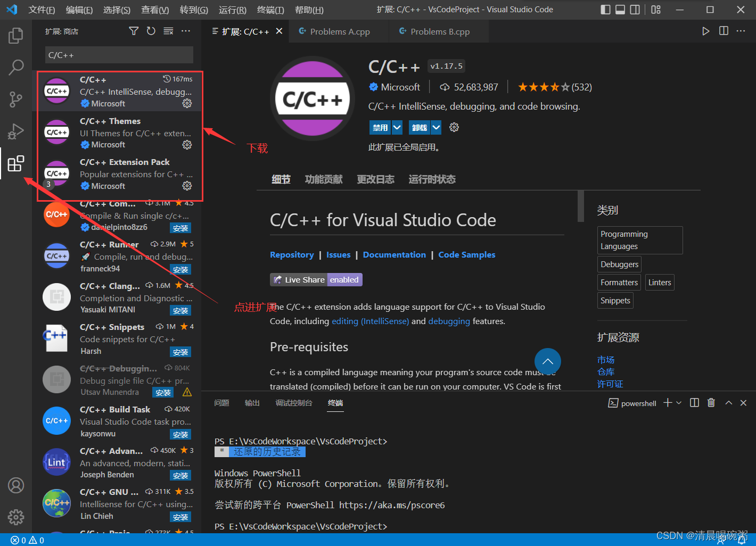This screenshot has width=756, height=546.
Task: Open Run and Debug view
Action: tap(16, 131)
